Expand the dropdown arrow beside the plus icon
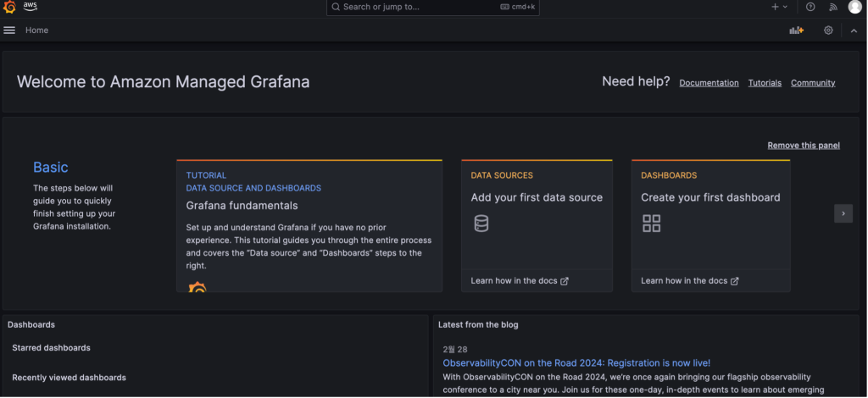The image size is (868, 398). 785,7
